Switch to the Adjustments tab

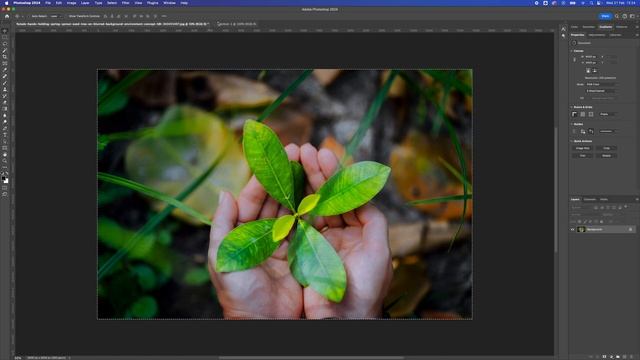(x=597, y=35)
